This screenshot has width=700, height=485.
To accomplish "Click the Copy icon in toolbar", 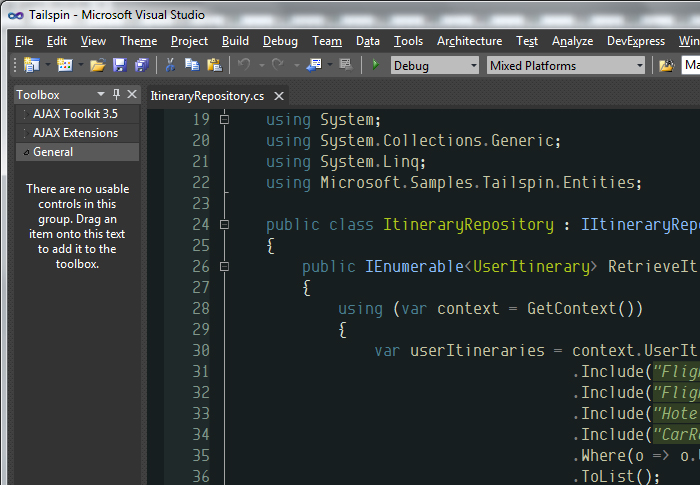I will 192,65.
